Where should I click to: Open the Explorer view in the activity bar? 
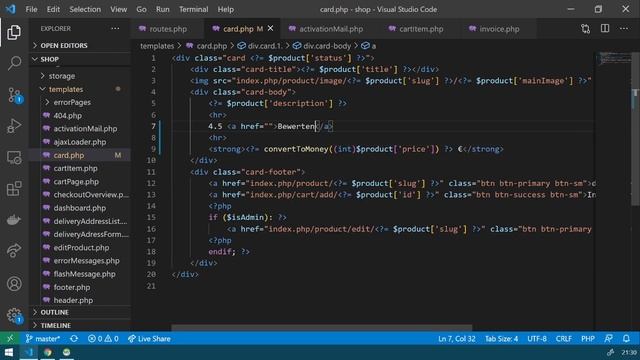14,32
